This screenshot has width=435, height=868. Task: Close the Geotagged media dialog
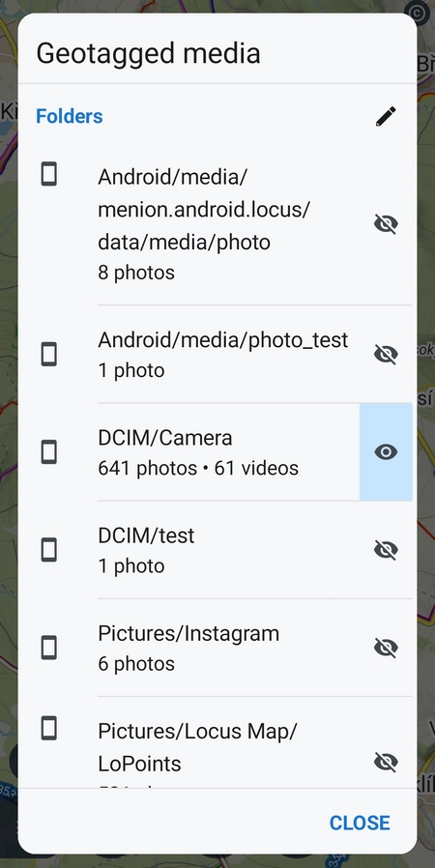coord(360,823)
